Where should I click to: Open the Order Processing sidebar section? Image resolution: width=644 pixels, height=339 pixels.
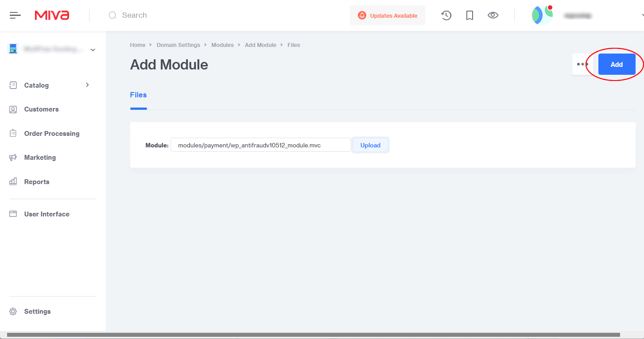pos(52,133)
